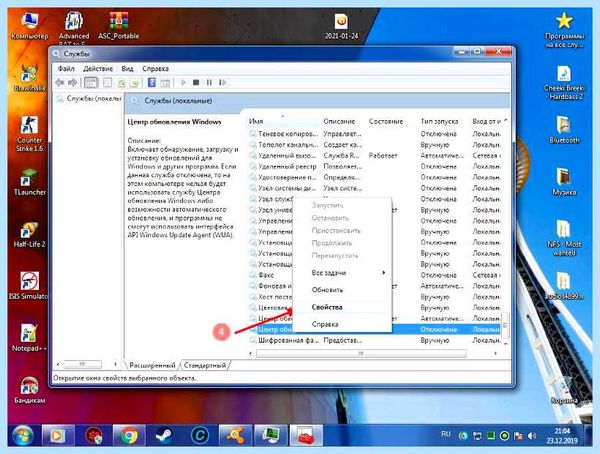
Task: Choose Обновить in the context menu
Action: pyautogui.click(x=327, y=290)
